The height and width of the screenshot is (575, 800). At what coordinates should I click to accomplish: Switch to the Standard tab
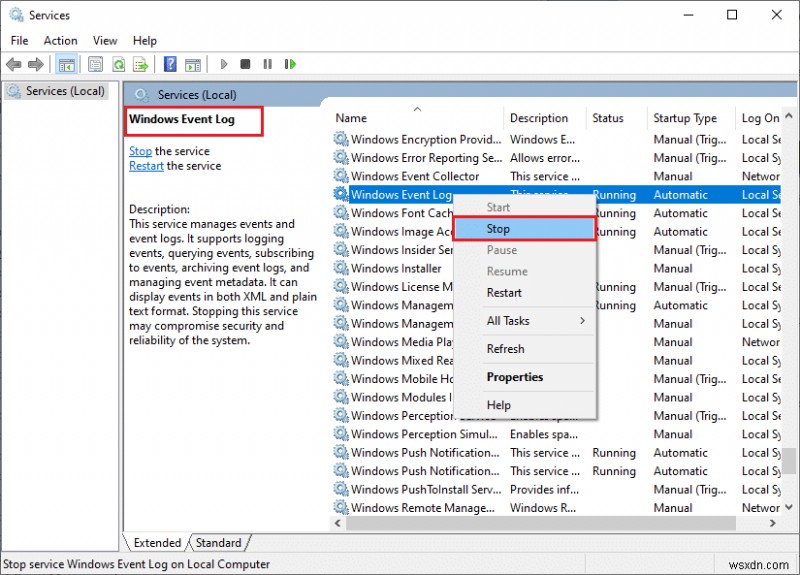(218, 543)
